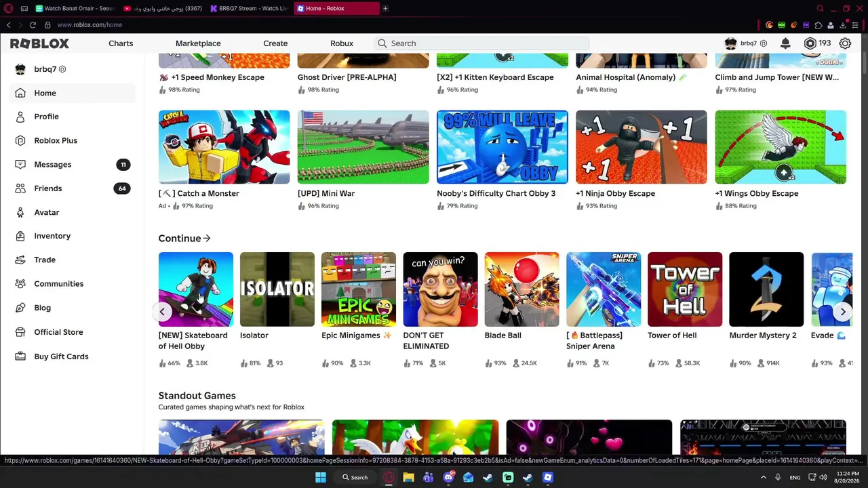Click the Roblox app icon in taskbar
Screen dimensions: 868x488
[x=548, y=477]
